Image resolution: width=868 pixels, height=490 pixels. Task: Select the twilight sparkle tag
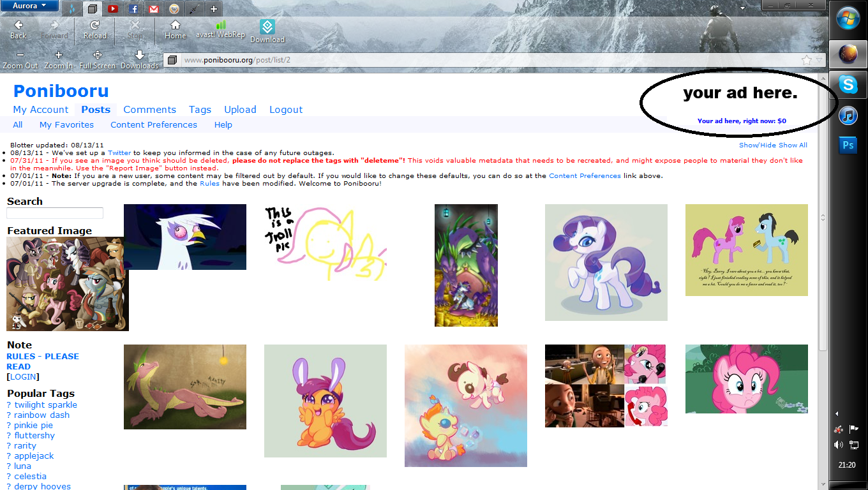[46, 405]
